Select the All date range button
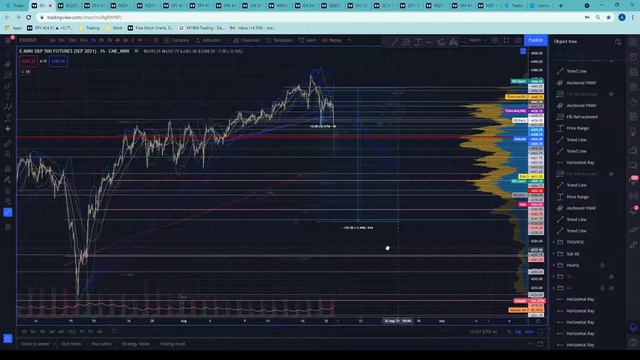 pyautogui.click(x=99, y=332)
